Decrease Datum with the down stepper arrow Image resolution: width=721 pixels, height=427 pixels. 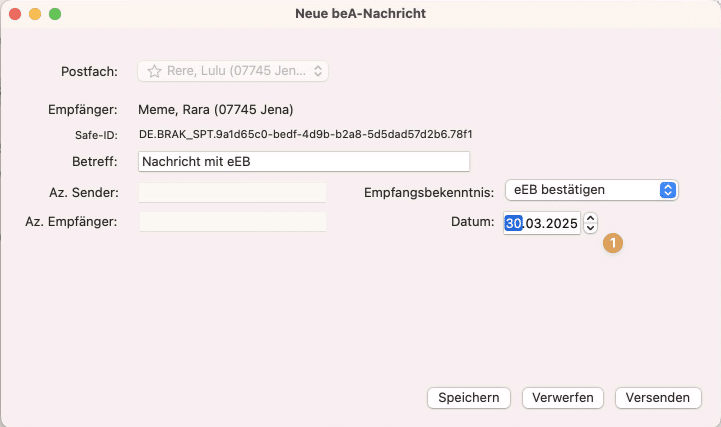(590, 229)
